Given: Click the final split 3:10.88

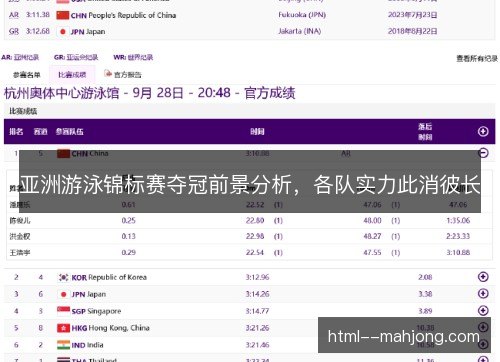Looking at the screenshot, I should [458, 252].
